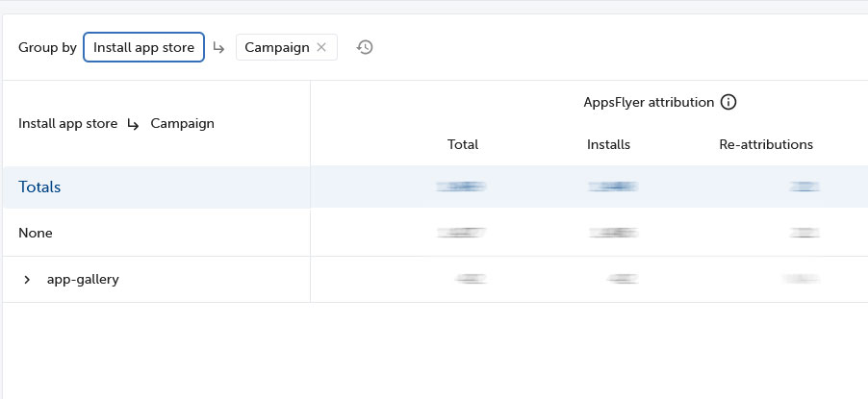This screenshot has height=399, width=868.
Task: Click the Campaign group-by chip
Action: [x=286, y=48]
